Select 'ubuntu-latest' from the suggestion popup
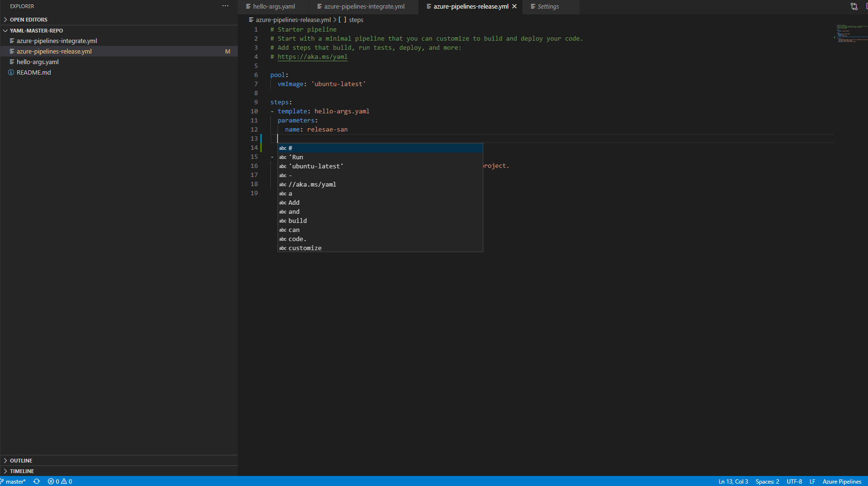The height and width of the screenshot is (486, 868). [x=316, y=166]
